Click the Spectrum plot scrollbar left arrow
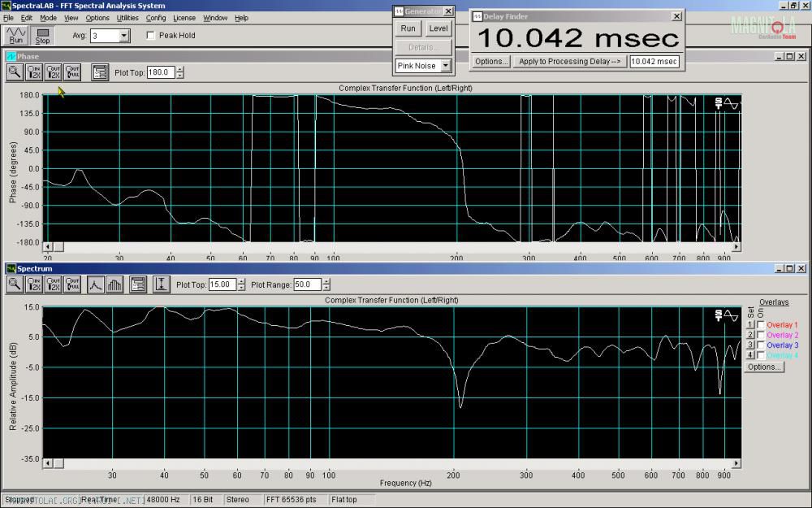Screen dimensions: 812x508 coord(47,463)
